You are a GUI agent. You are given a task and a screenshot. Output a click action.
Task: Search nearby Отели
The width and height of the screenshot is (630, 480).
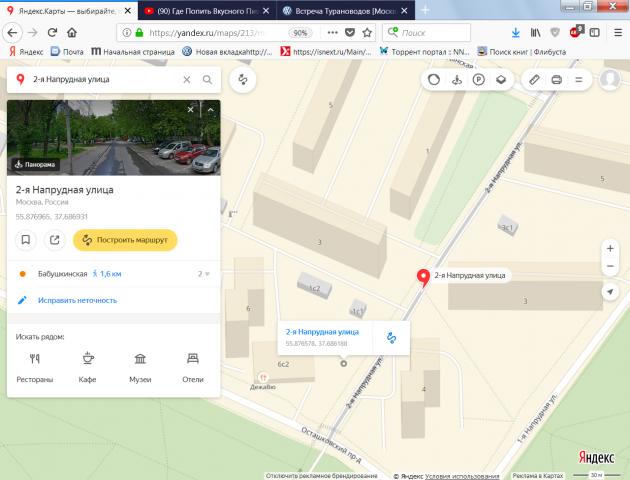(193, 368)
